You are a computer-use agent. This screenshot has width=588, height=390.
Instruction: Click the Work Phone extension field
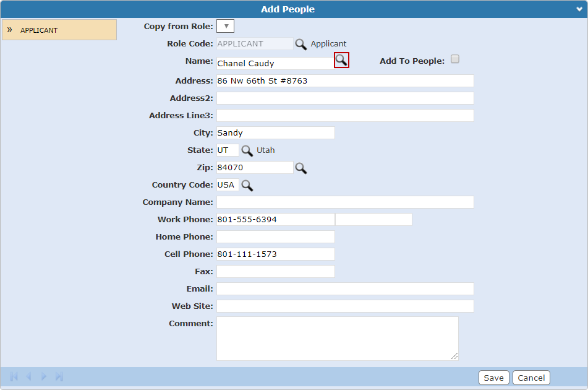[373, 220]
